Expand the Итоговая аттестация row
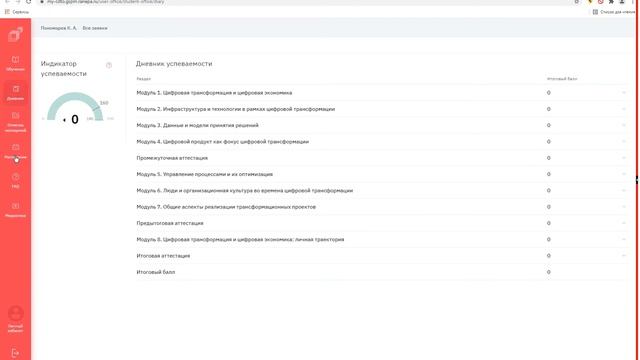This screenshot has width=640, height=360. coord(624,256)
